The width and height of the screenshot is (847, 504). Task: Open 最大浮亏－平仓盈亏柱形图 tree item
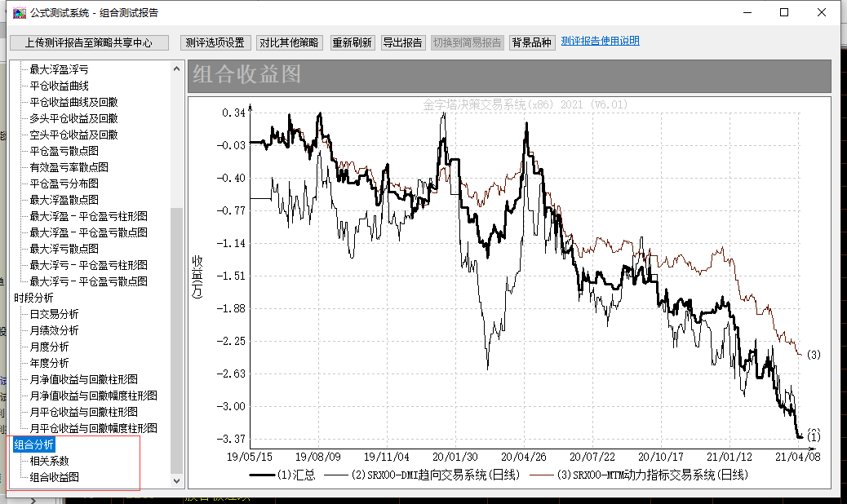click(89, 265)
